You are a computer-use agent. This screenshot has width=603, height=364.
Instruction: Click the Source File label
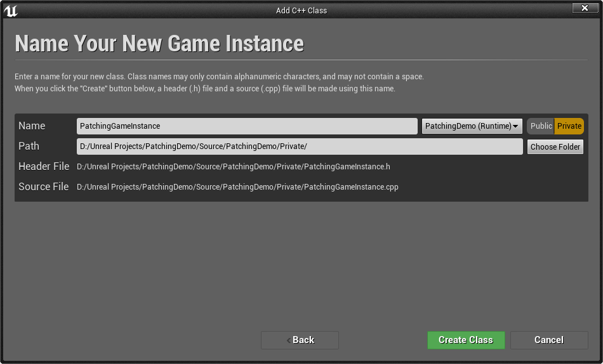point(43,187)
